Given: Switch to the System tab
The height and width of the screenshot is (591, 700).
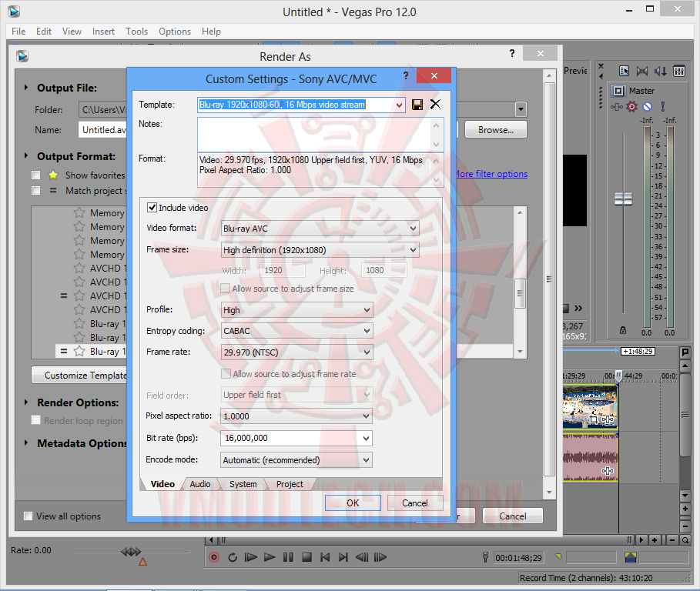Looking at the screenshot, I should (x=243, y=484).
